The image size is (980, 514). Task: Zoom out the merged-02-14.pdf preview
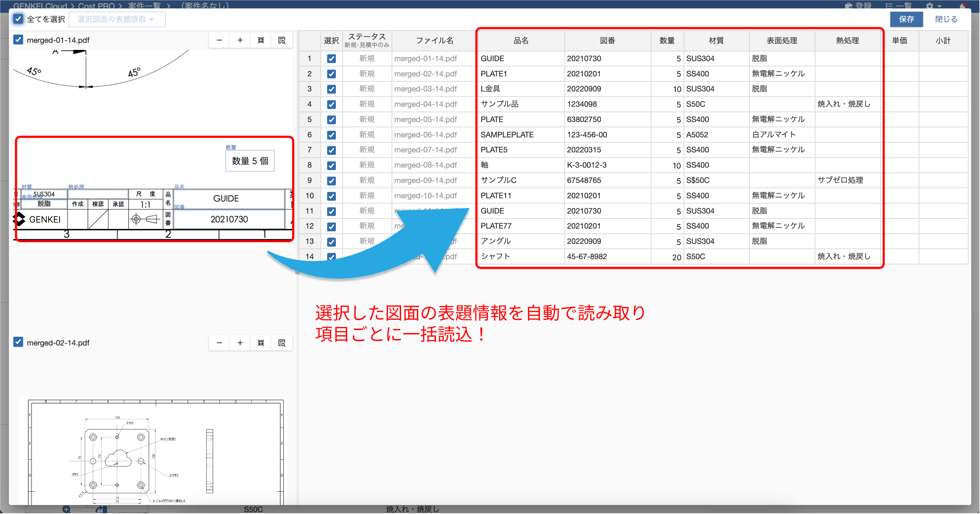pyautogui.click(x=220, y=343)
